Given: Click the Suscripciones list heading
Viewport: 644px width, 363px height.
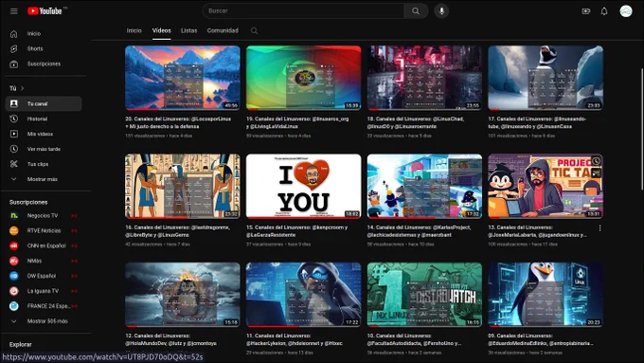Looking at the screenshot, I should (28, 202).
